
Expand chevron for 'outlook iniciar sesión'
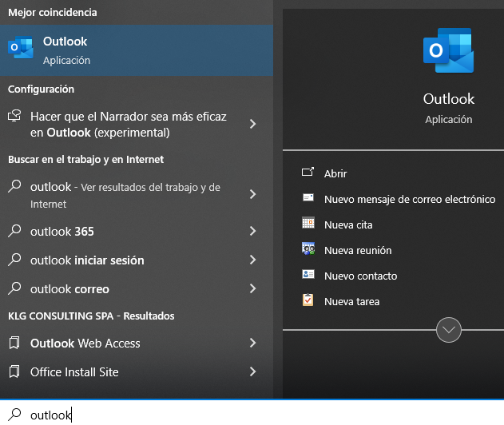pos(253,260)
